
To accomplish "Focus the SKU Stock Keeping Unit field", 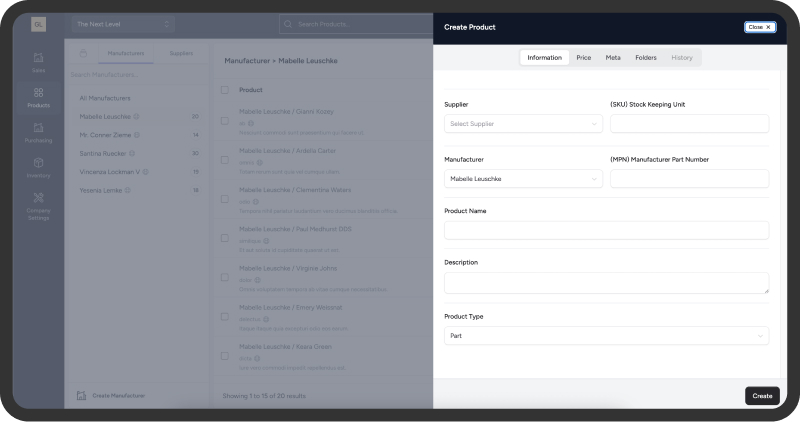I will coord(689,124).
